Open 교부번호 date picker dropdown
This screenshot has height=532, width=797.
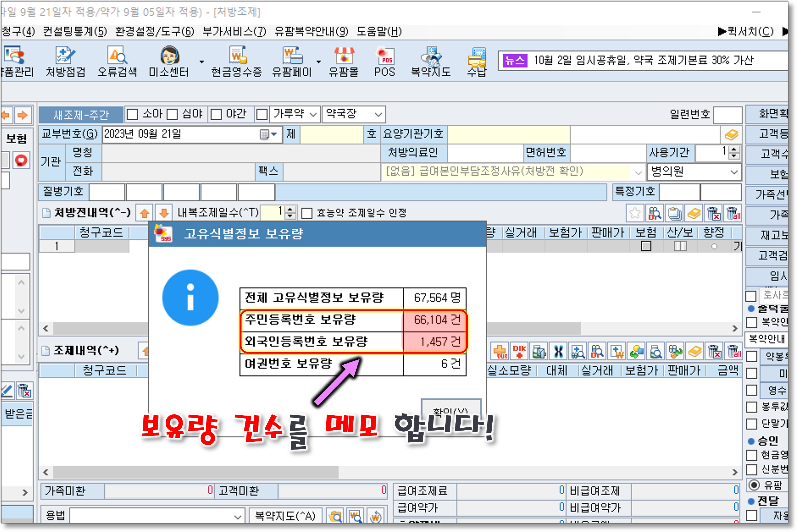[274, 134]
